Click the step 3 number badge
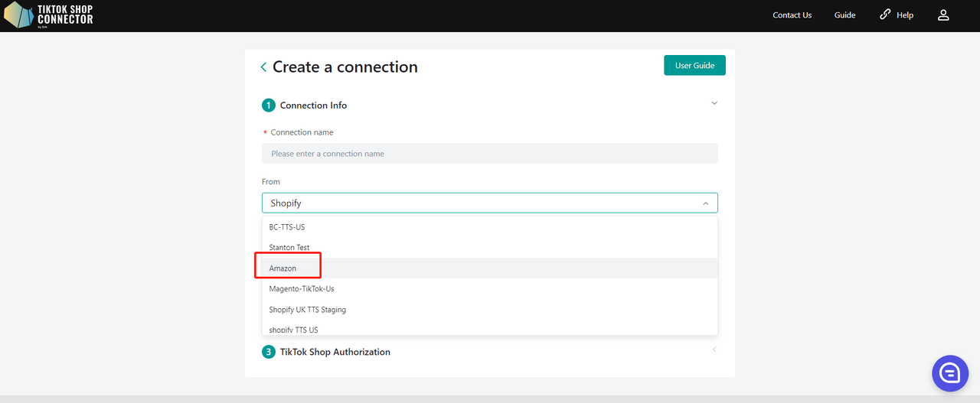980x403 pixels. click(x=268, y=352)
